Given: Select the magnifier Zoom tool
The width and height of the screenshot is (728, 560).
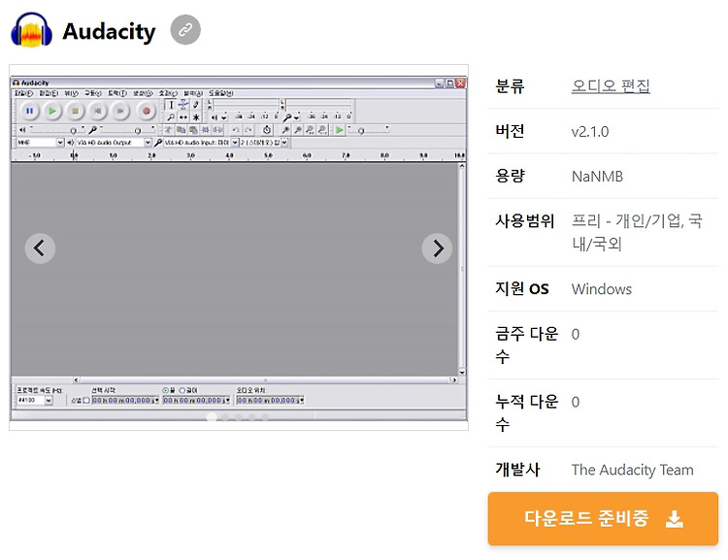Looking at the screenshot, I should (171, 117).
